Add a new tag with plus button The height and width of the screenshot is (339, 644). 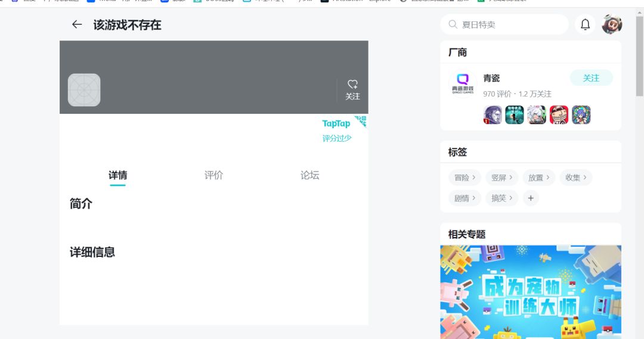pos(531,198)
